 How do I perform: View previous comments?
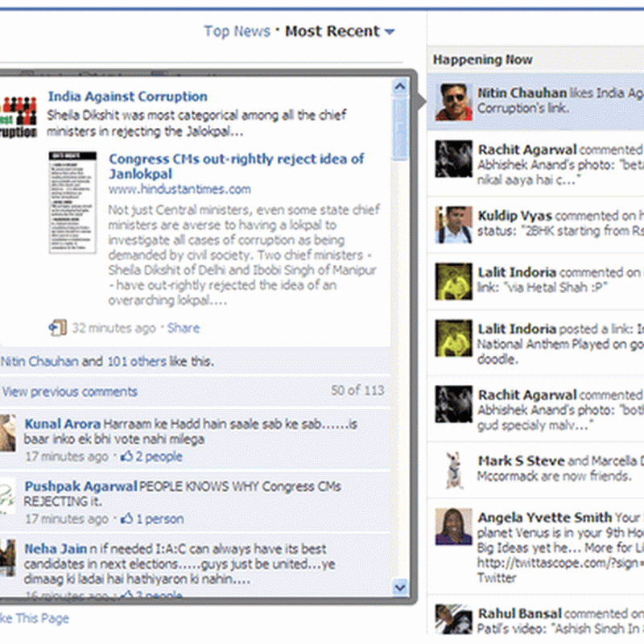(x=69, y=391)
